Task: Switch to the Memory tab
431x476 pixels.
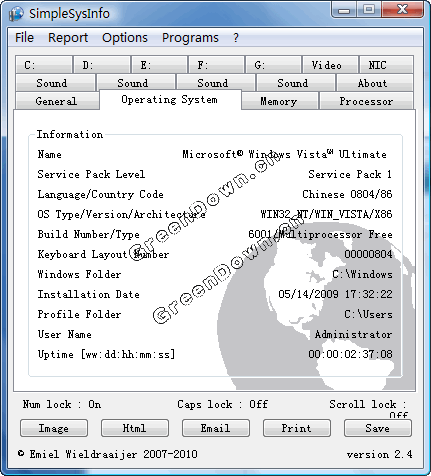Action: click(279, 101)
